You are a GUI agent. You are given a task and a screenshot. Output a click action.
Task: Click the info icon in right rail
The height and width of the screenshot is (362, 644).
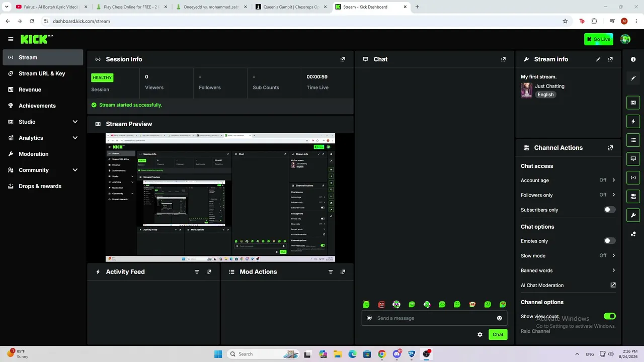(x=633, y=59)
